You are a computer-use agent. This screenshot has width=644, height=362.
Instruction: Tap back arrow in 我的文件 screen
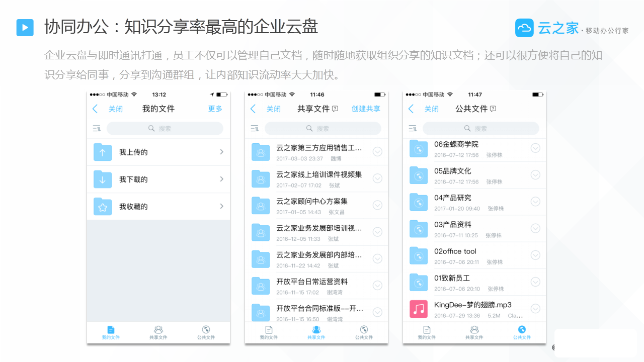click(x=95, y=109)
